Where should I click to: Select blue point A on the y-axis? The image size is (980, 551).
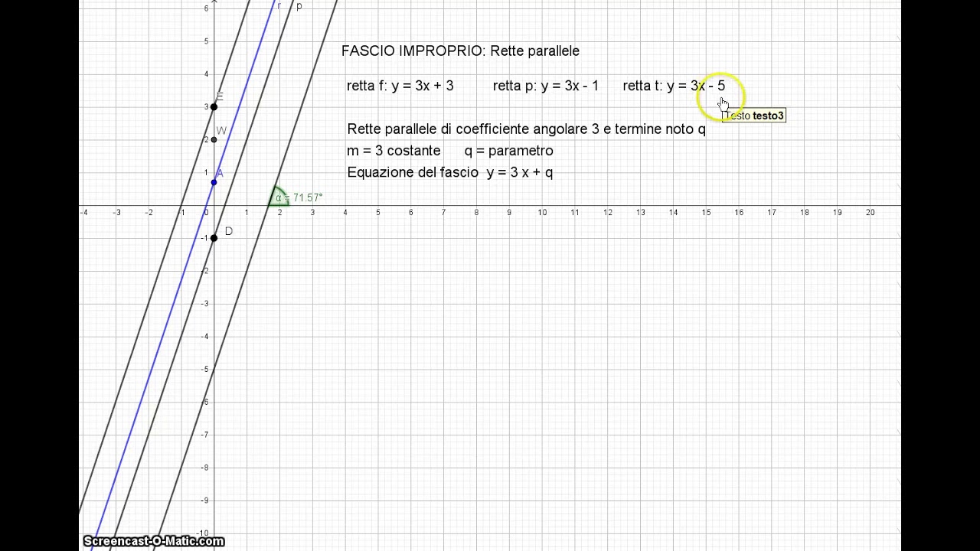click(x=214, y=182)
